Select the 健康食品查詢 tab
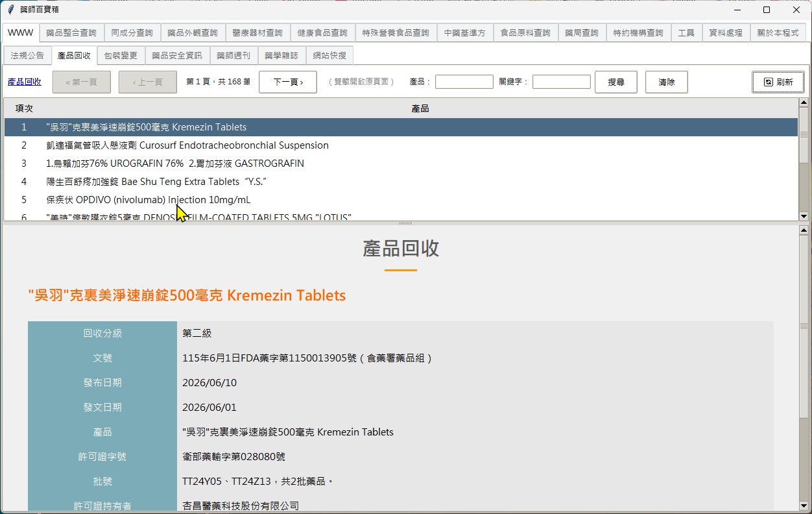This screenshot has height=514, width=812. point(322,33)
